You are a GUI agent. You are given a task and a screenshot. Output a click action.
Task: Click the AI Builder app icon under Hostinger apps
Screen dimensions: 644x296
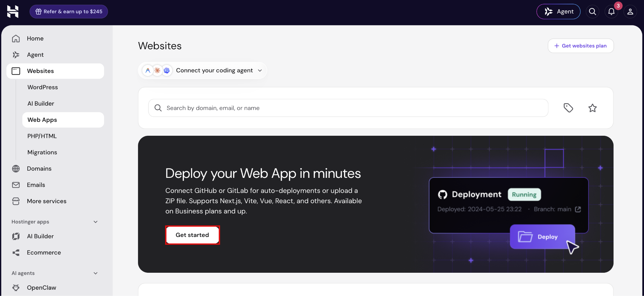[16, 236]
